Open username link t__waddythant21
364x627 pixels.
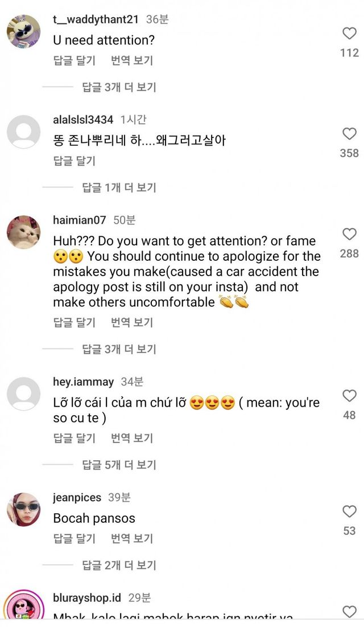[96, 20]
